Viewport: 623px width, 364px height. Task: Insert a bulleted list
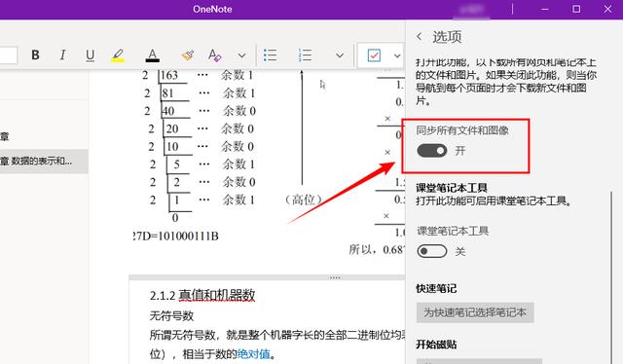271,55
